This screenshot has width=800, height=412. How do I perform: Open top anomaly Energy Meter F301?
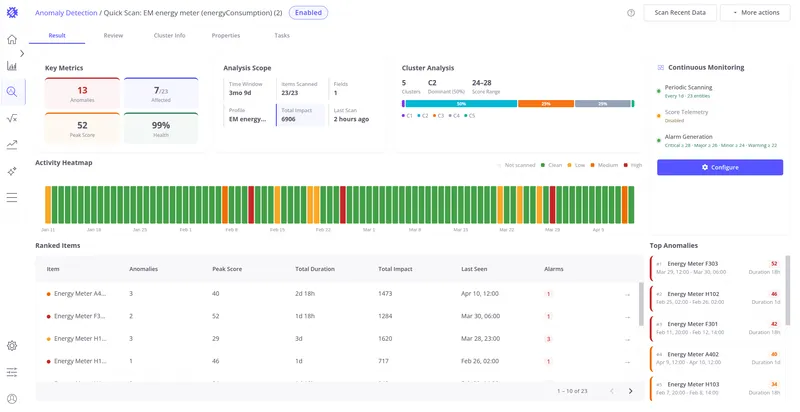715,328
